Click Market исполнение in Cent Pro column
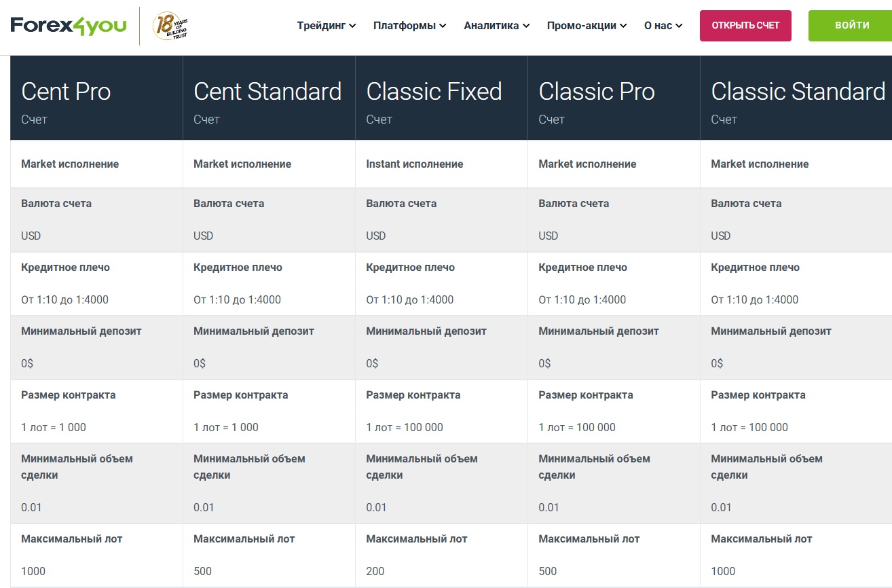The width and height of the screenshot is (892, 588). (70, 164)
